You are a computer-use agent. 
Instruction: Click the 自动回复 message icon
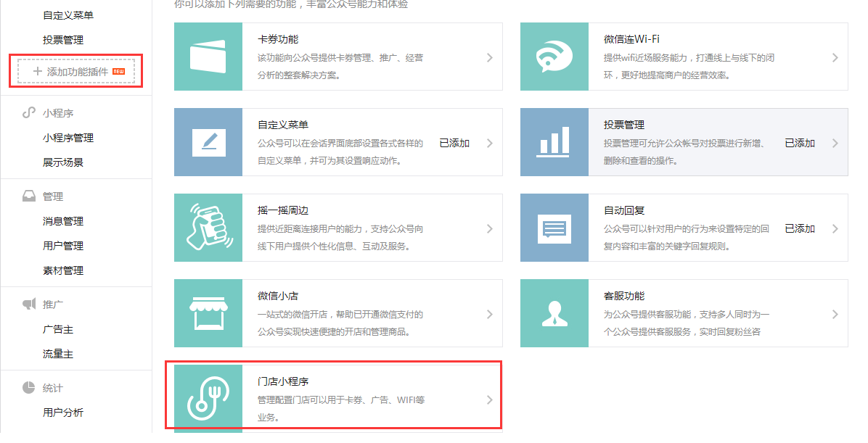tap(554, 228)
